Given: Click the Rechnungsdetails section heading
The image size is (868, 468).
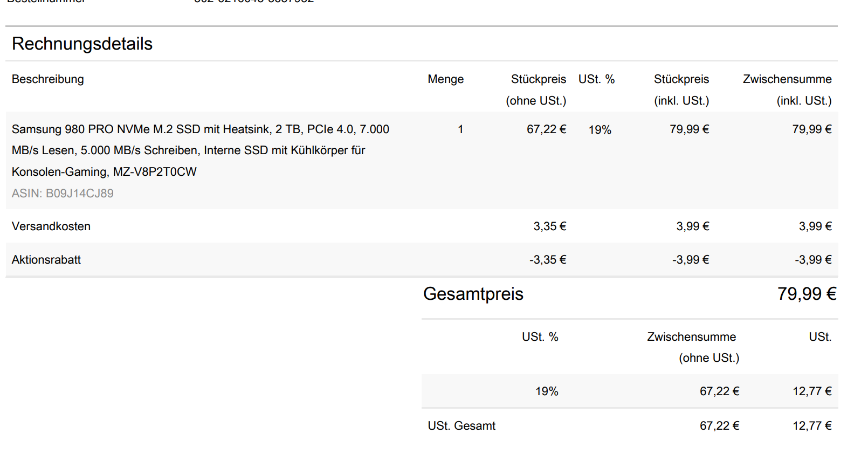Looking at the screenshot, I should [82, 44].
